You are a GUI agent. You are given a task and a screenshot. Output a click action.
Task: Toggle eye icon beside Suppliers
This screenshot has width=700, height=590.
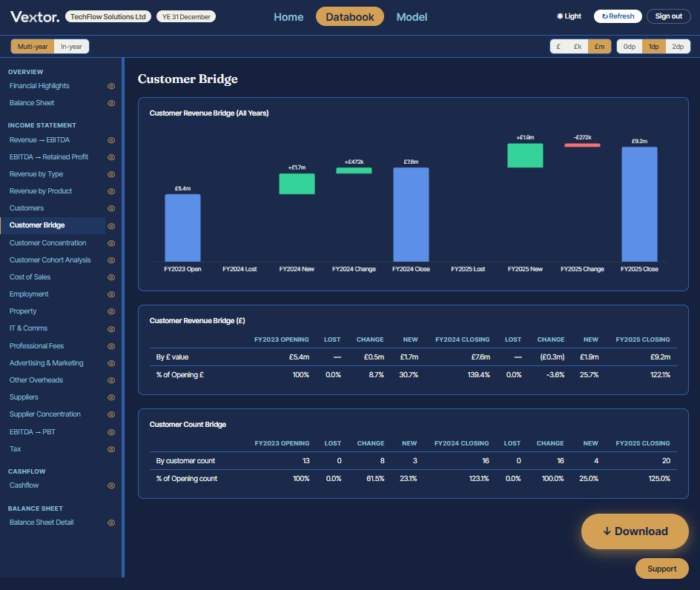pos(112,397)
